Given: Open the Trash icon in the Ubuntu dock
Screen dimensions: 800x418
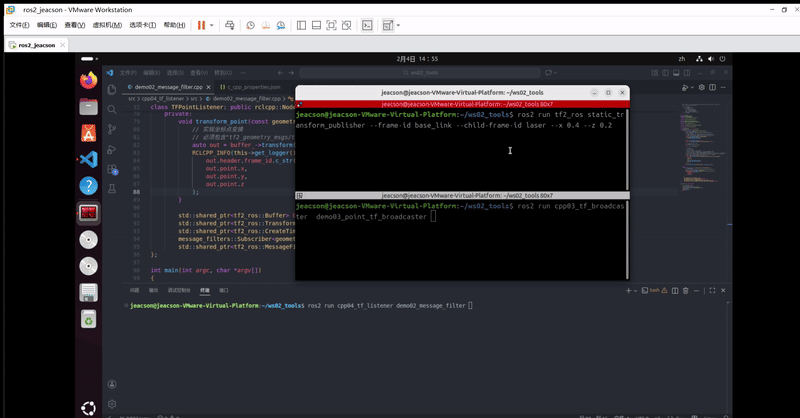Looking at the screenshot, I should tap(88, 319).
